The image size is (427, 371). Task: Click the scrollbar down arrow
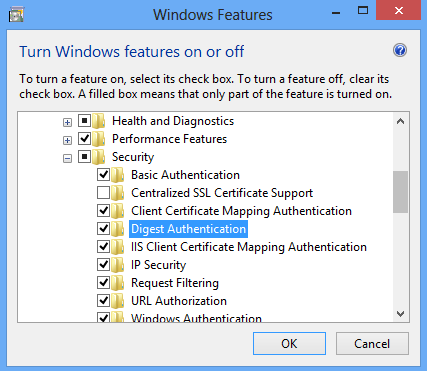coord(400,314)
